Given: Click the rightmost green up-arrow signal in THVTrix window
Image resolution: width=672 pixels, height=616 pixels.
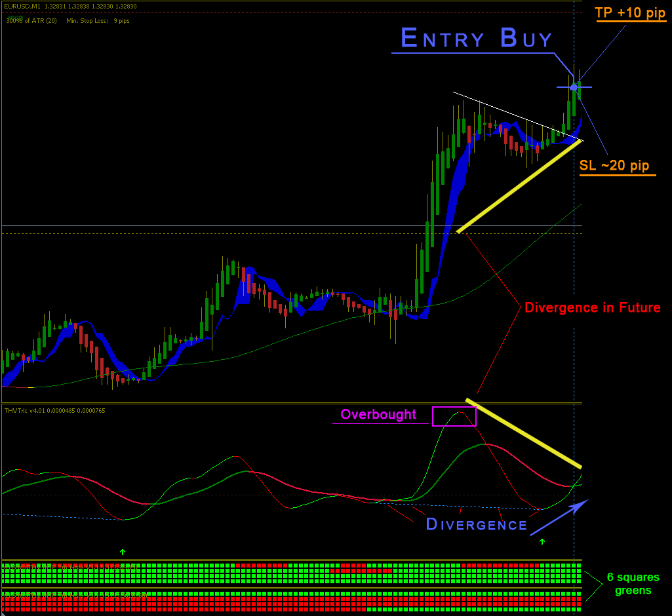Looking at the screenshot, I should [x=542, y=541].
